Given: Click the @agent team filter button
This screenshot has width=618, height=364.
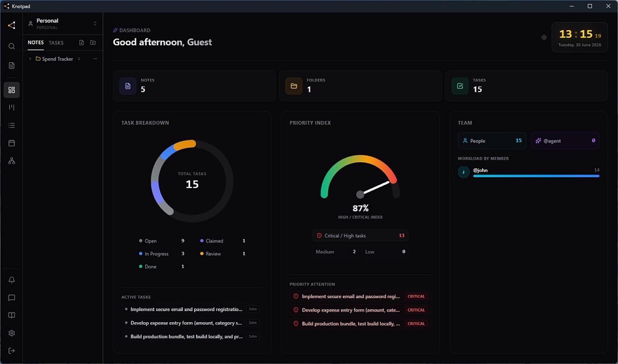Looking at the screenshot, I should click(x=565, y=141).
